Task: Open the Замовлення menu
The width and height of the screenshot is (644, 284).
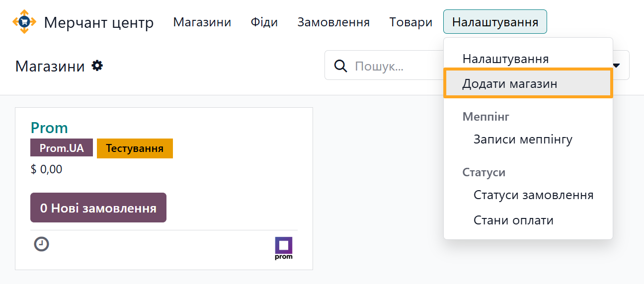Action: tap(333, 22)
